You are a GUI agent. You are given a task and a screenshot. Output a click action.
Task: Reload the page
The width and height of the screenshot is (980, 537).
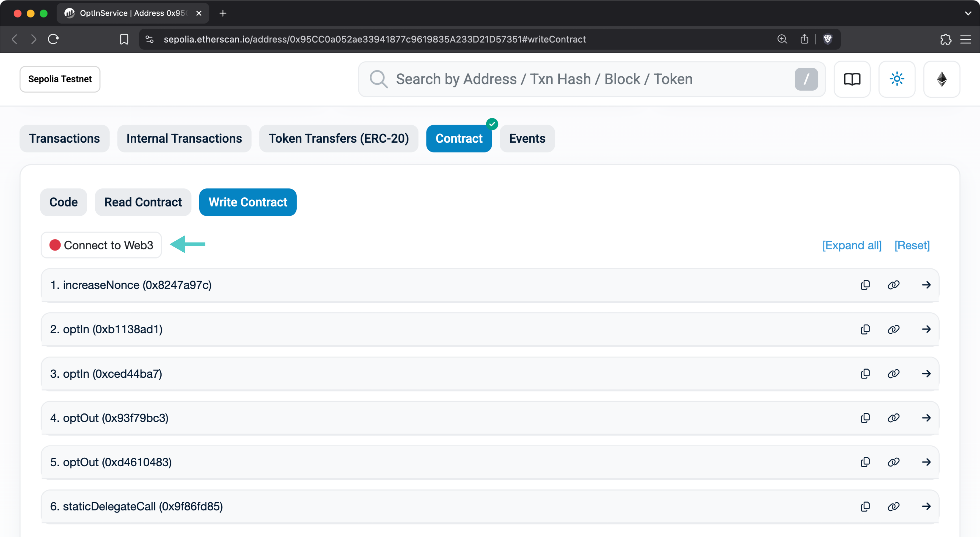[53, 39]
